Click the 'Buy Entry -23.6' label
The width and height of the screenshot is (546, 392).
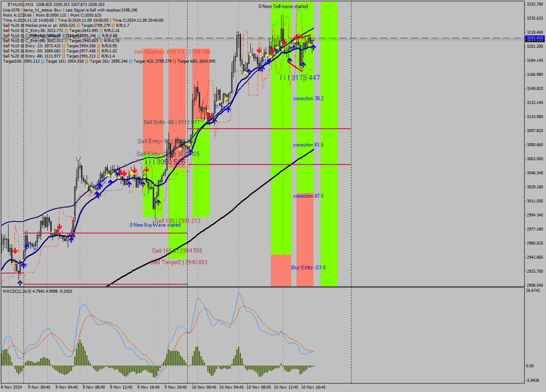point(308,268)
